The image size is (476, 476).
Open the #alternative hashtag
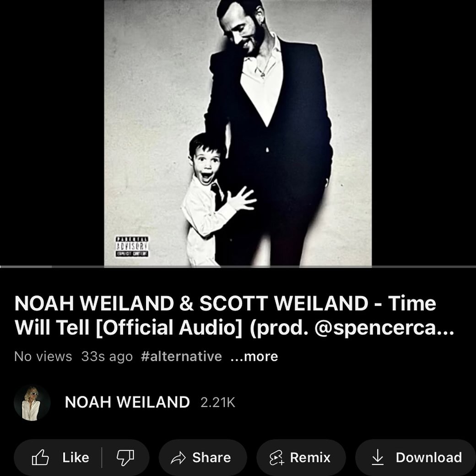tap(181, 357)
